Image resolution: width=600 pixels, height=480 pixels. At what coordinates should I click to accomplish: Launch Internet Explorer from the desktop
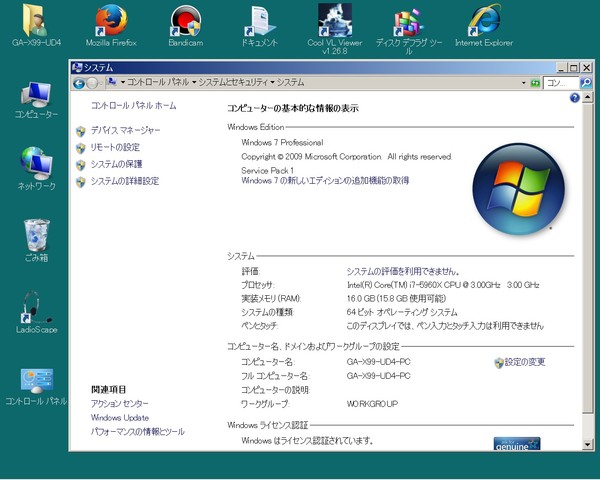(484, 25)
